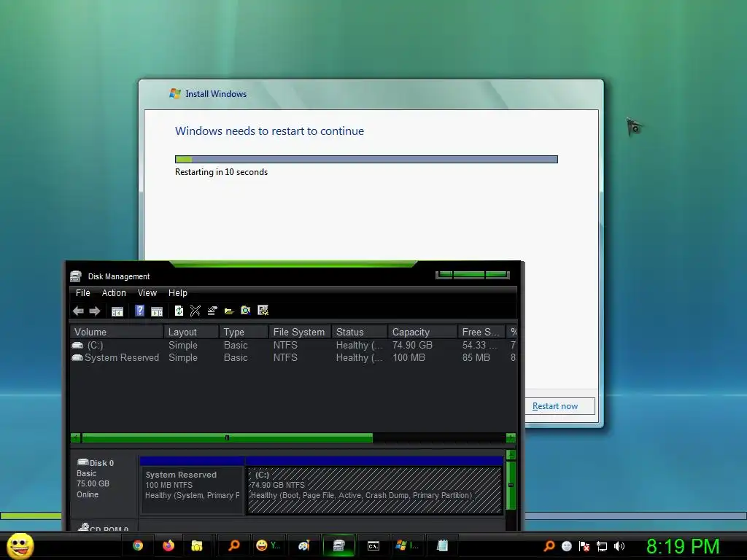Click the volume speaker tray icon
Screen dimensions: 747x560
pyautogui.click(x=619, y=546)
